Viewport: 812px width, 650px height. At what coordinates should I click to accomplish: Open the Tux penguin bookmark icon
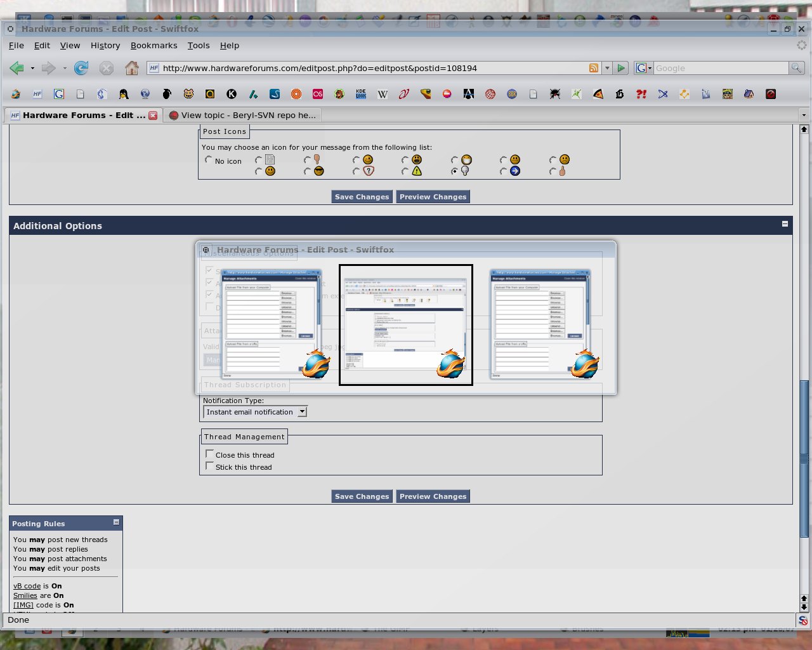tap(124, 94)
